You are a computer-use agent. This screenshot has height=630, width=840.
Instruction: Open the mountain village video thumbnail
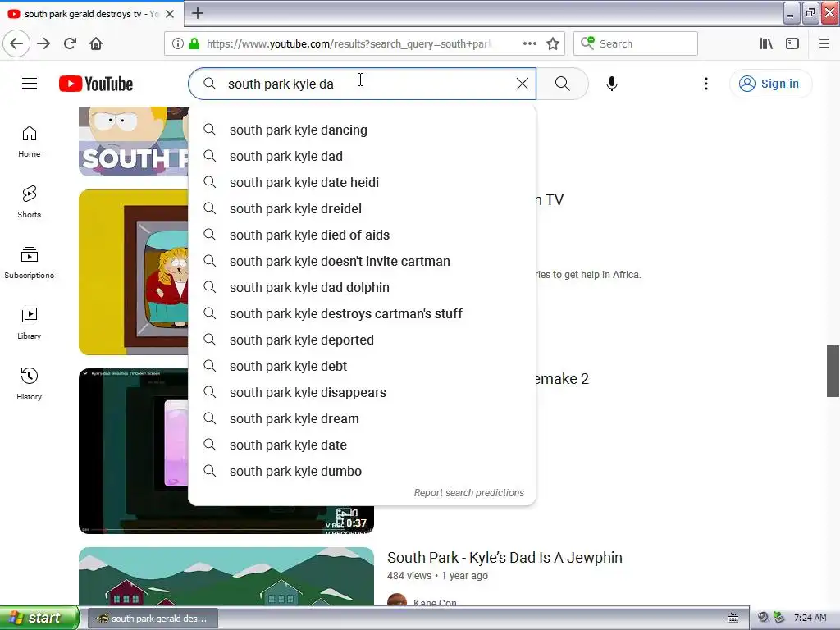pyautogui.click(x=226, y=577)
